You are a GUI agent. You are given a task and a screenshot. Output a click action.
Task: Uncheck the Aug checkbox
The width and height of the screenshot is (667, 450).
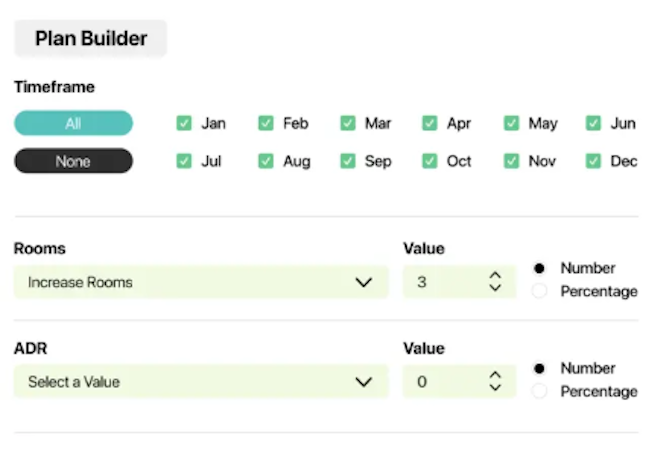(x=266, y=160)
